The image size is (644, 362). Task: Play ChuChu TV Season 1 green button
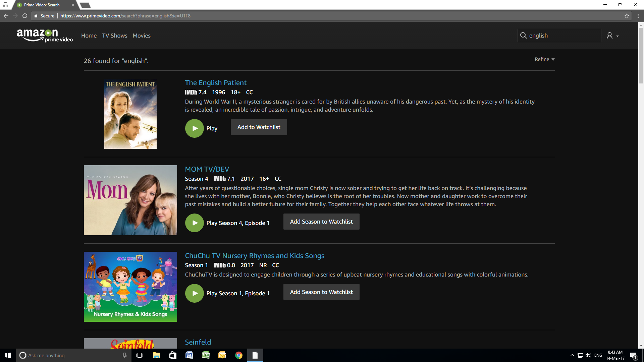click(195, 293)
